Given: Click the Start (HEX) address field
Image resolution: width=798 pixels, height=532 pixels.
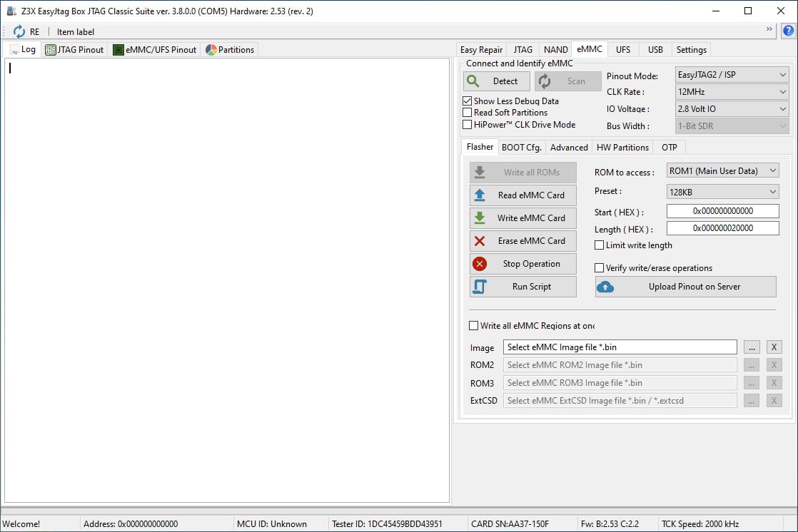Looking at the screenshot, I should pos(722,211).
